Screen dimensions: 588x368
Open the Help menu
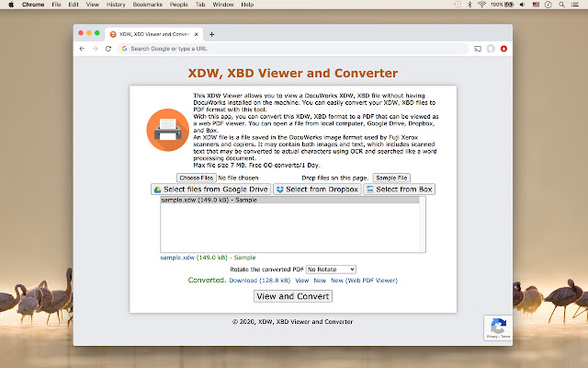coord(247,5)
